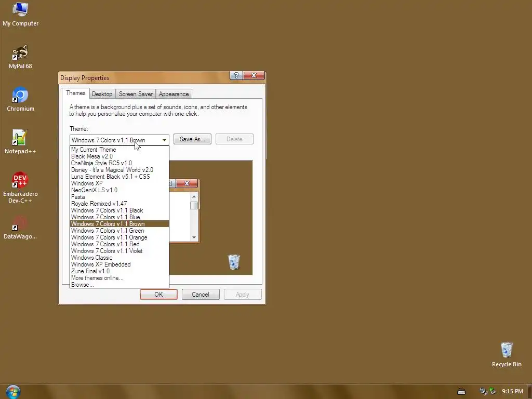This screenshot has height=399, width=532.
Task: Choose Luna Element Black v5.1 + CSS
Action: click(119, 177)
